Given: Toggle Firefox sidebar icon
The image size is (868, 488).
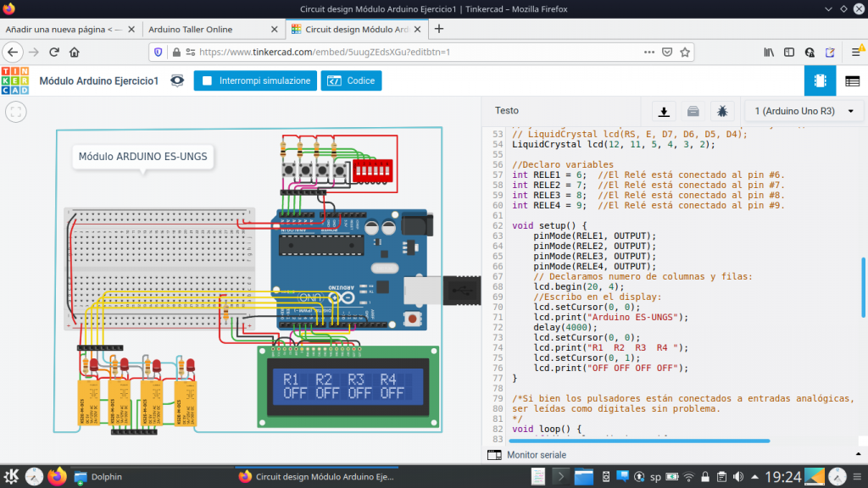Looking at the screenshot, I should (789, 52).
